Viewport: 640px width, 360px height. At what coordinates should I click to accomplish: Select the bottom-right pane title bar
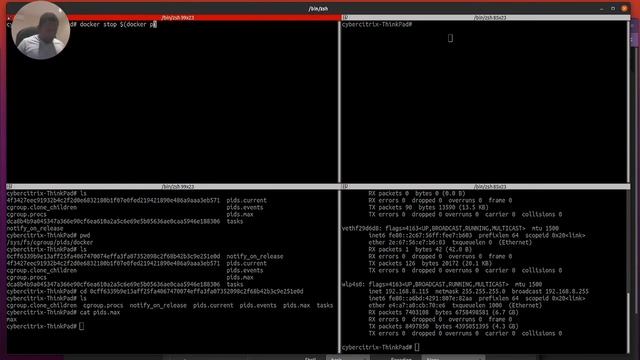[486, 186]
